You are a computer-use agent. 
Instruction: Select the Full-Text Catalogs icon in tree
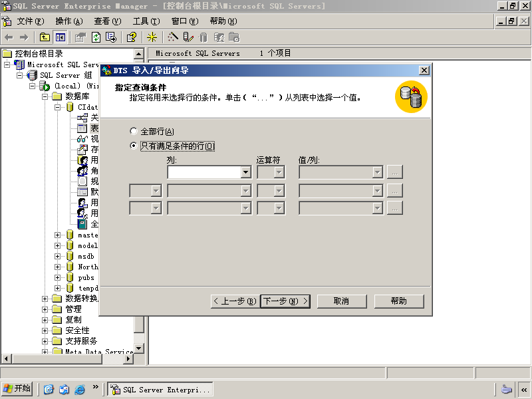(82, 224)
